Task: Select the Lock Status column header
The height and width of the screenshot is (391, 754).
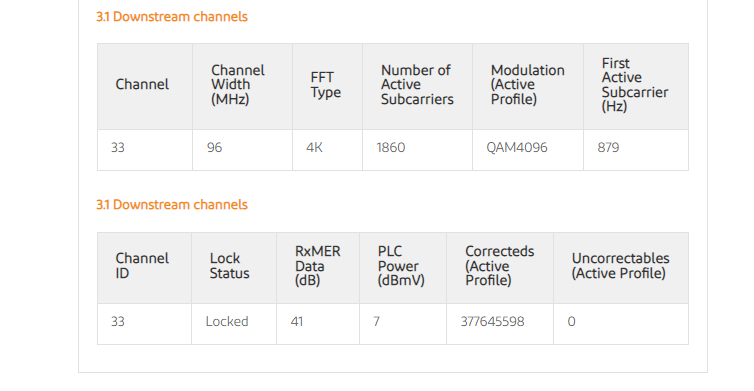Action: point(229,266)
